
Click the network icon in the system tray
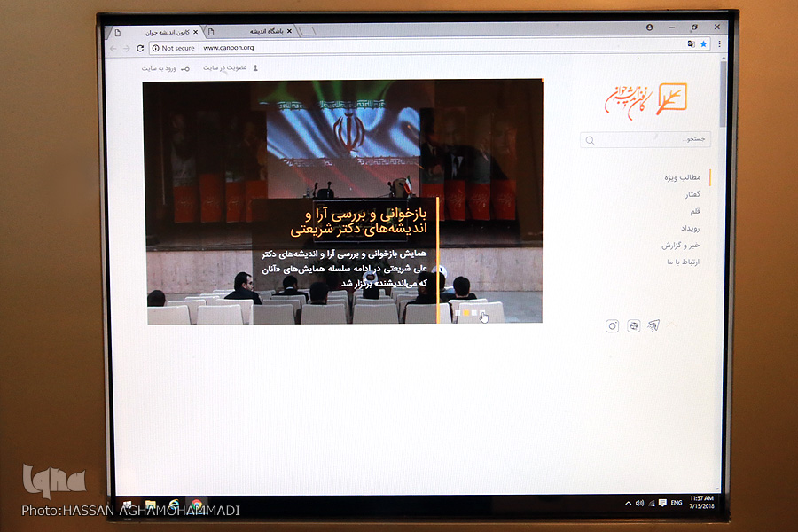652,504
